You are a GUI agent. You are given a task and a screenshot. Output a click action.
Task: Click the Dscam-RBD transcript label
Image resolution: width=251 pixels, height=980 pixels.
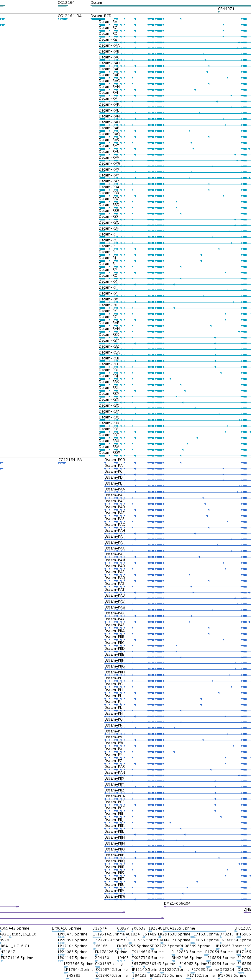point(109,205)
